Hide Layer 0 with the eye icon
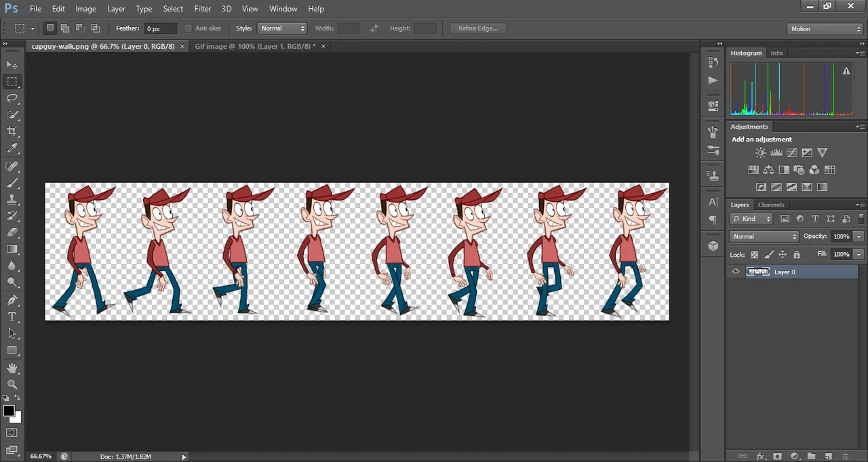The image size is (868, 462). (736, 272)
